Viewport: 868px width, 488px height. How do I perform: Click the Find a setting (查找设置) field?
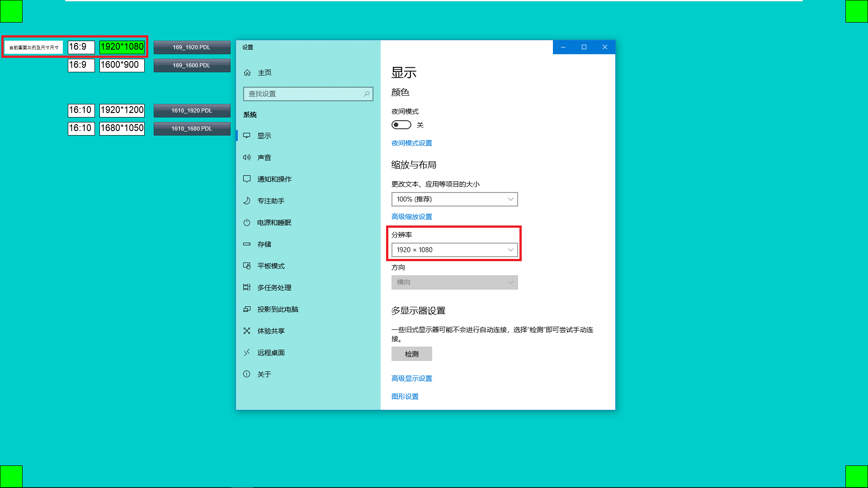pyautogui.click(x=303, y=94)
